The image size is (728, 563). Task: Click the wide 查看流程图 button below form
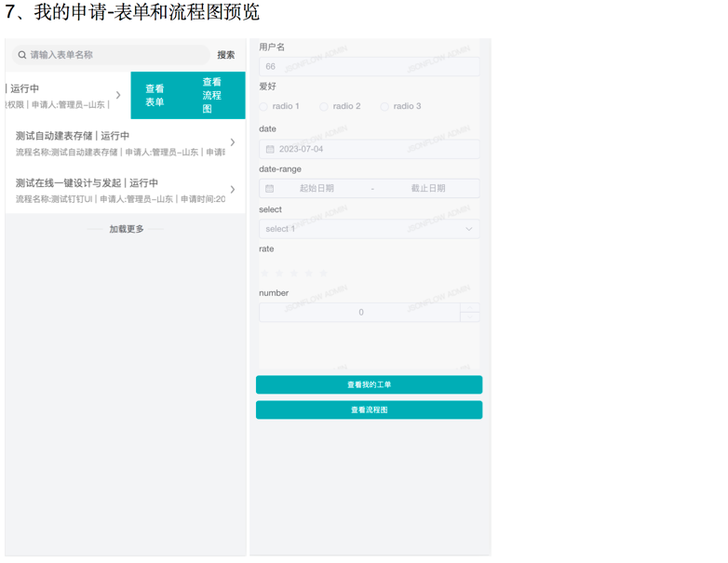coord(369,409)
